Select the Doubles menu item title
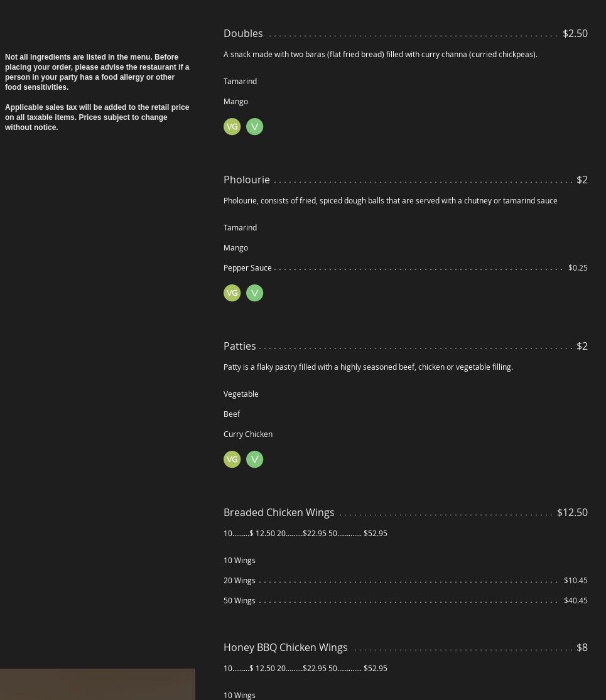Viewport: 606px width, 700px height. [243, 33]
